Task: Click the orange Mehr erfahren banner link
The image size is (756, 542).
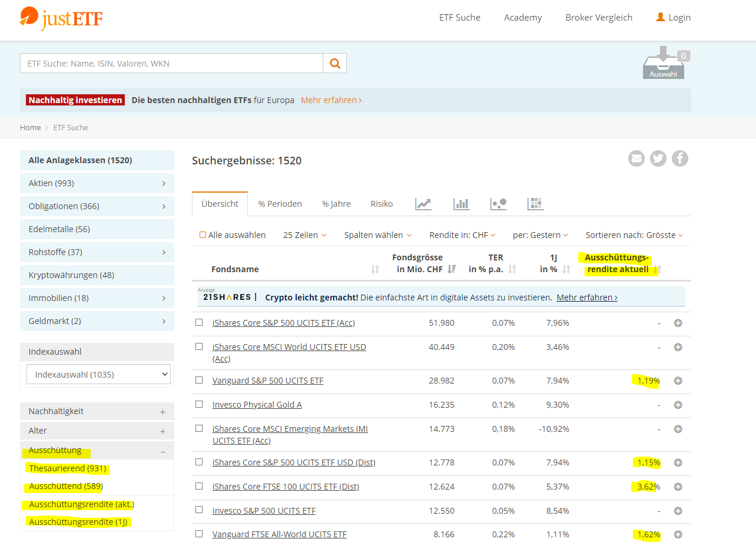Action: [x=331, y=100]
